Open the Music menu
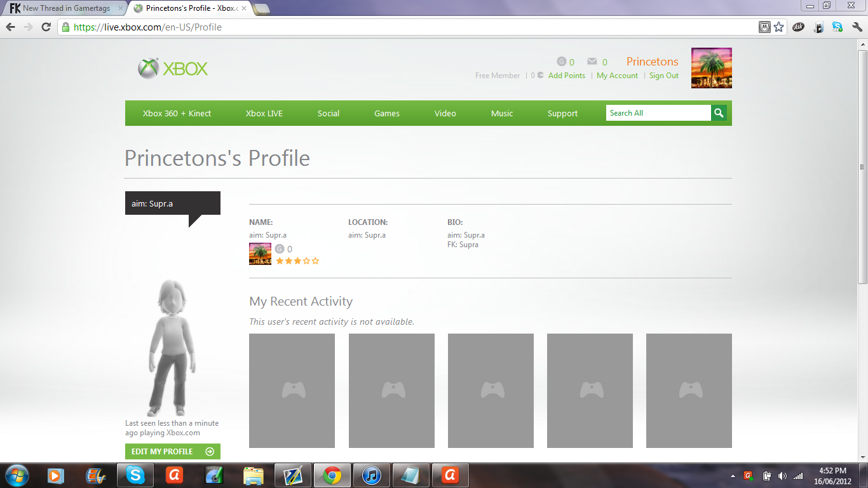This screenshot has height=488, width=868. pyautogui.click(x=502, y=113)
